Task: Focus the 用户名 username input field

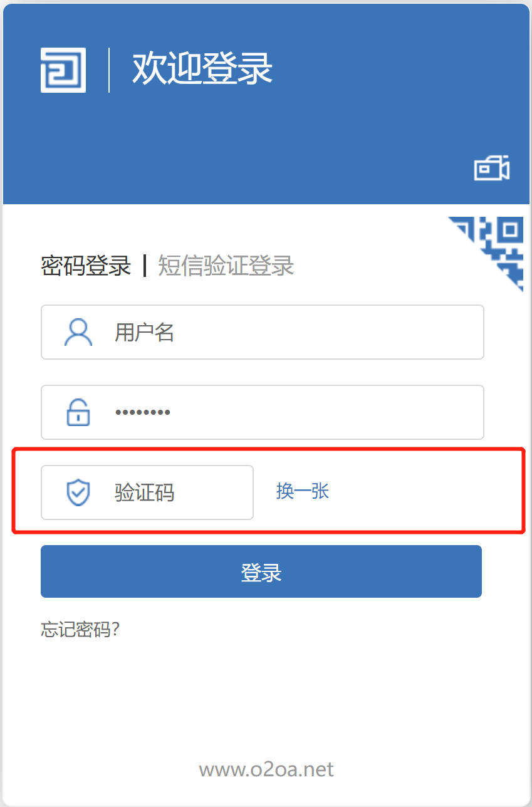Action: pos(263,332)
